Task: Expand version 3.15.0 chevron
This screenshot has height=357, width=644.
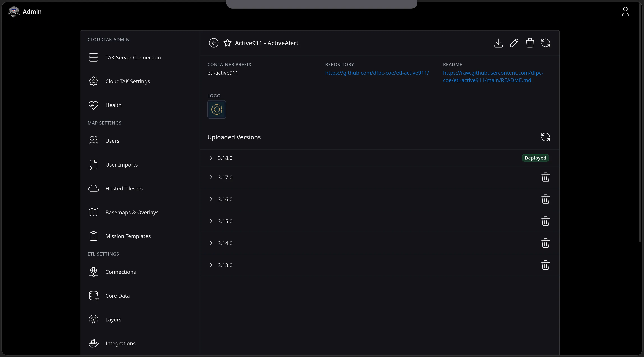Action: [211, 221]
